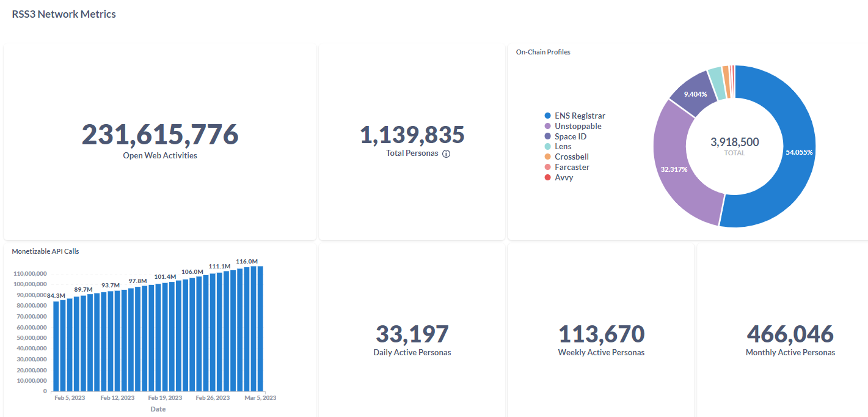Click the first bar labeled 84.3M
Viewport: 868px width, 417px height.
point(56,346)
